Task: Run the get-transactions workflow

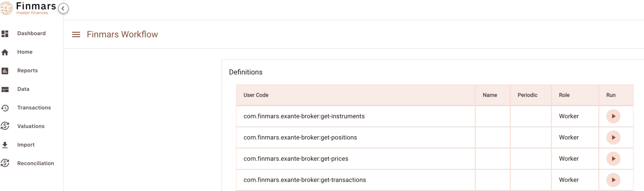Action: pos(613,180)
